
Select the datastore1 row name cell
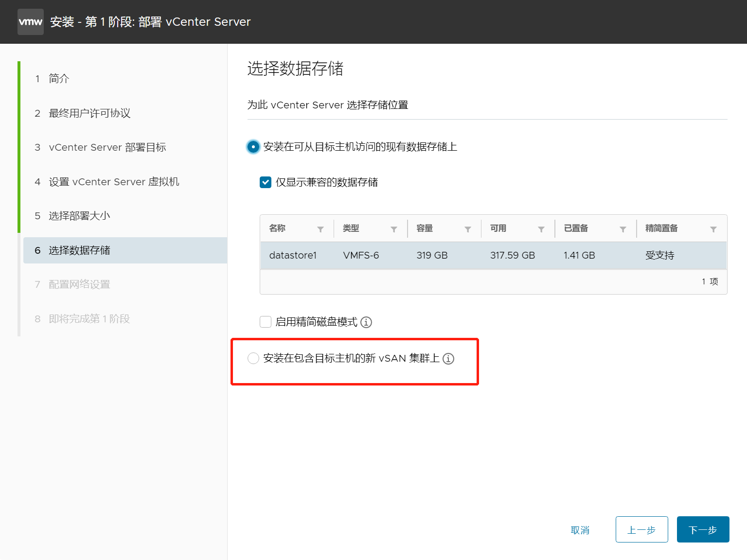point(293,255)
